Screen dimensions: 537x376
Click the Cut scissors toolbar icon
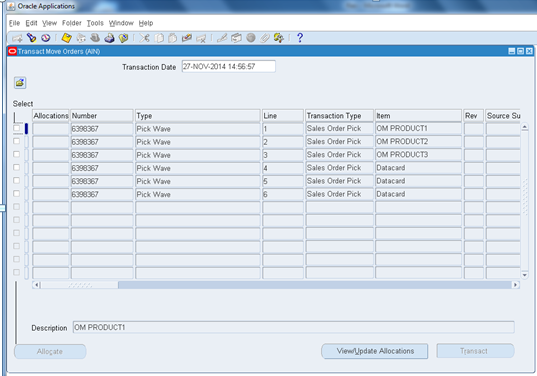pos(144,38)
